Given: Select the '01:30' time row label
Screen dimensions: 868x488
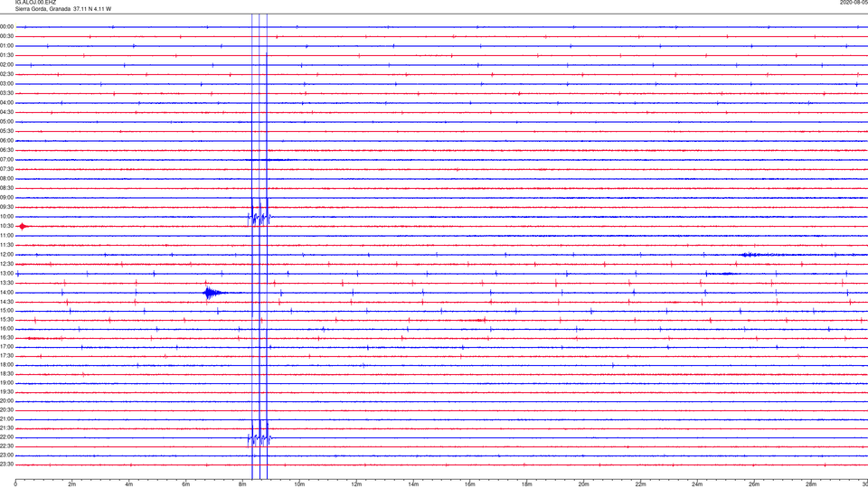Looking at the screenshot, I should pos(7,55).
